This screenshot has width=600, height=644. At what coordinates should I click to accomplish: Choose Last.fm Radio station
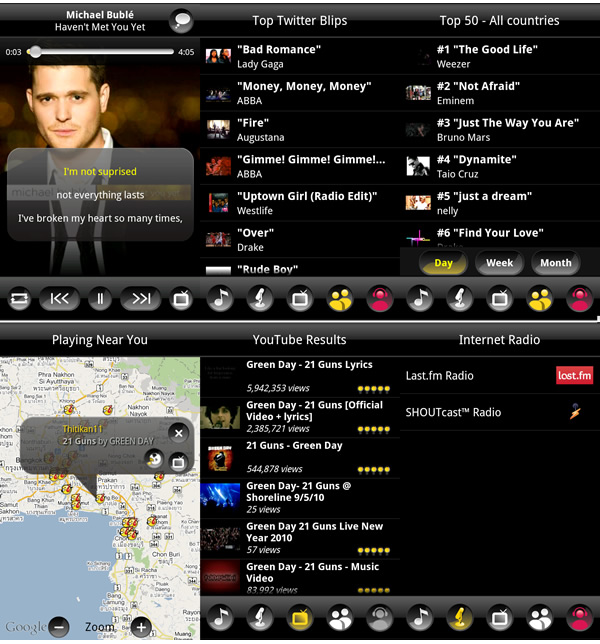pyautogui.click(x=500, y=375)
